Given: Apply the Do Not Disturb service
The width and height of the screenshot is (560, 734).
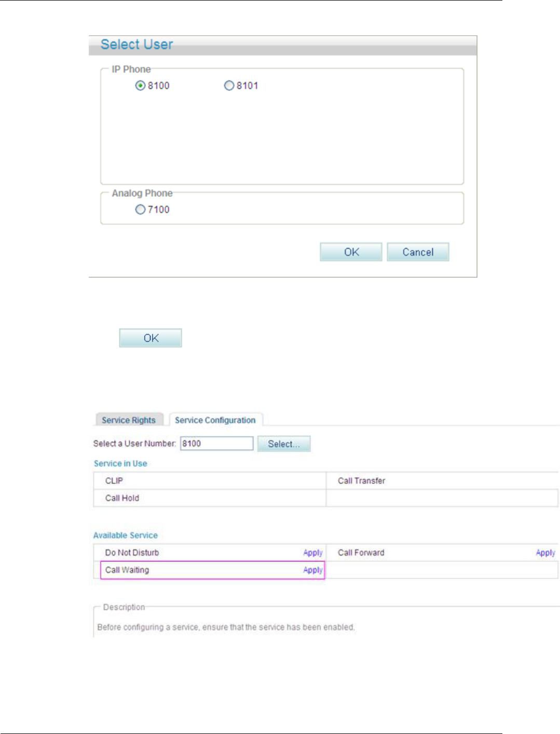Looking at the screenshot, I should (313, 553).
